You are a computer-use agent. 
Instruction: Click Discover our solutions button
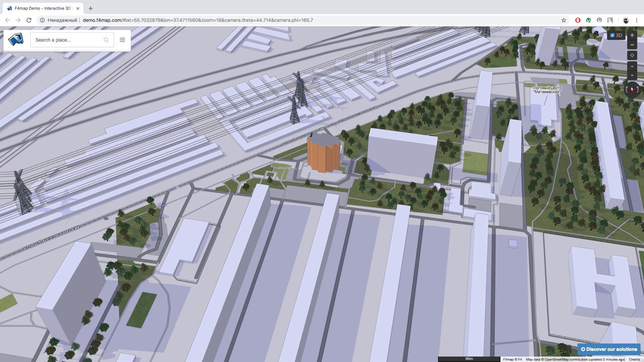click(609, 349)
